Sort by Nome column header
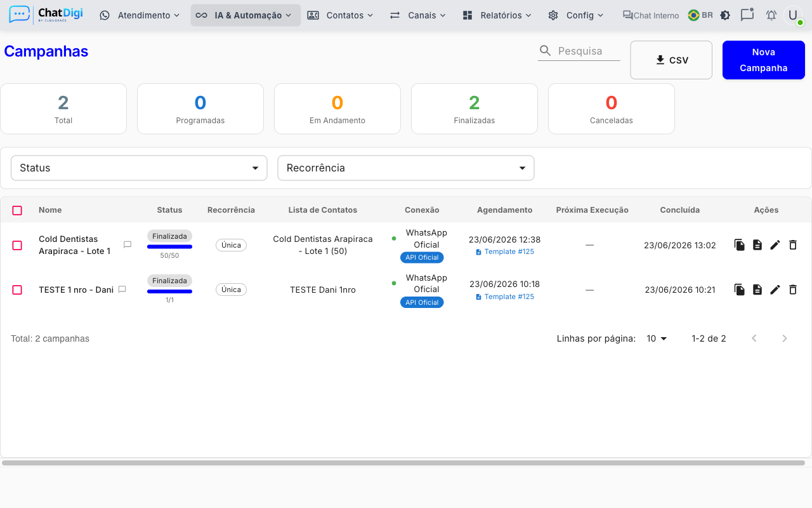This screenshot has width=812, height=508. 50,210
